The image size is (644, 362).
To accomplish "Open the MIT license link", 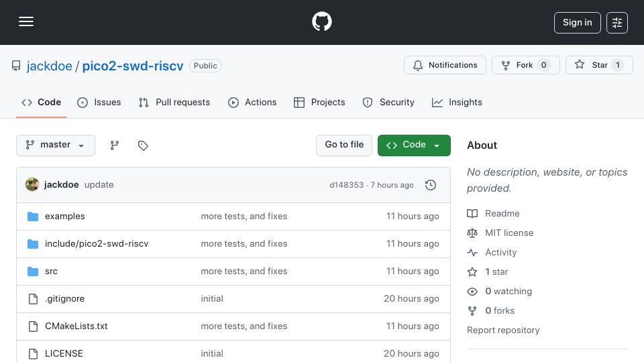I will pos(509,233).
